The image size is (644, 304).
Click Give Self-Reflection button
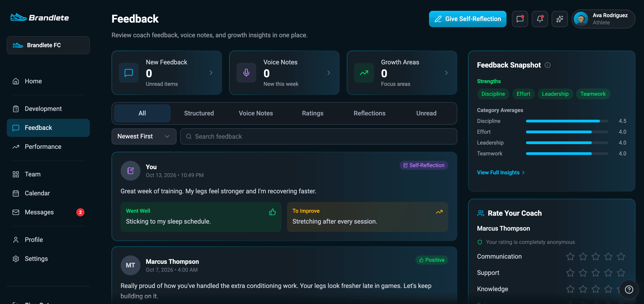pos(467,19)
